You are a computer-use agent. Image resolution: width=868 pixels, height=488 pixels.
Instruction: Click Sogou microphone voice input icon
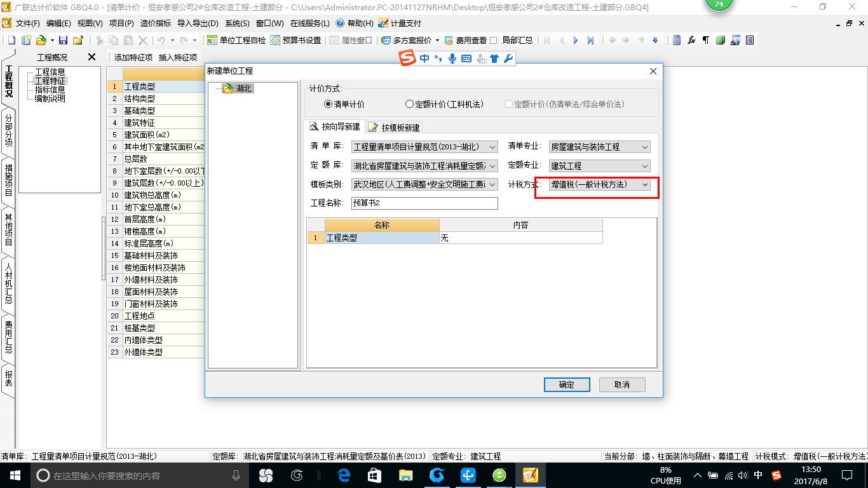point(452,58)
